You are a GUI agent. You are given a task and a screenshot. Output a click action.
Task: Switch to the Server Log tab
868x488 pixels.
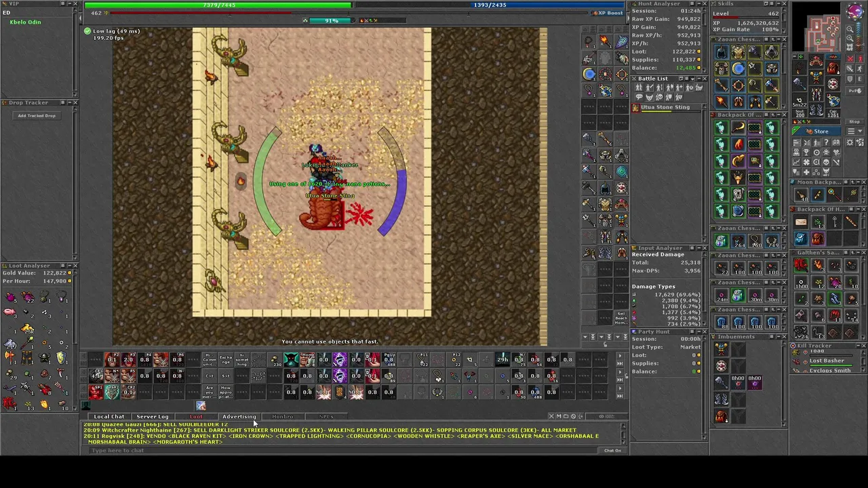[x=153, y=416]
